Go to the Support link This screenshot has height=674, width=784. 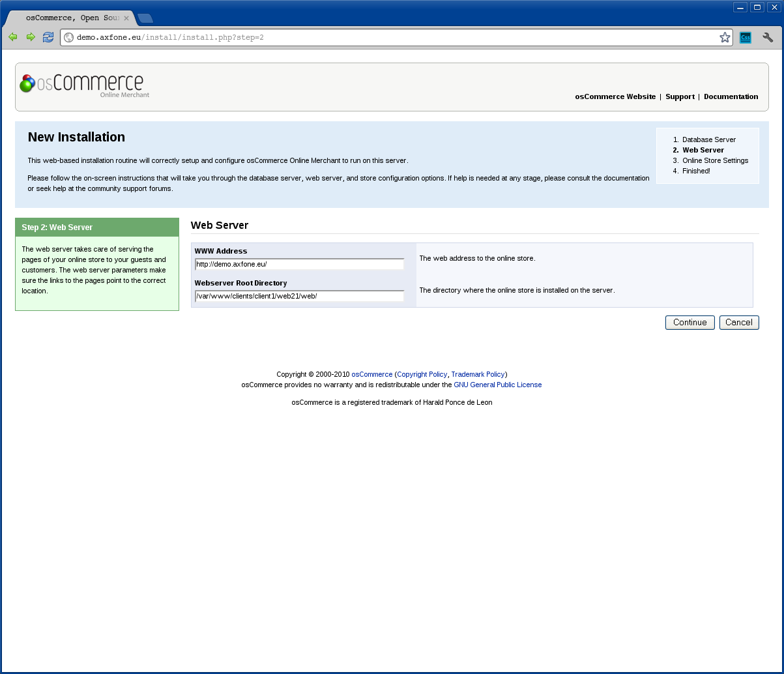click(x=680, y=96)
